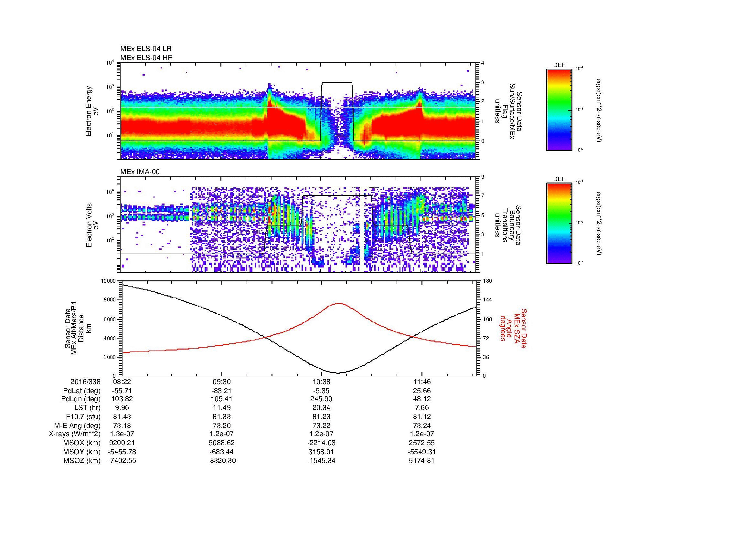Click the lower DEF color bar

click(x=559, y=224)
